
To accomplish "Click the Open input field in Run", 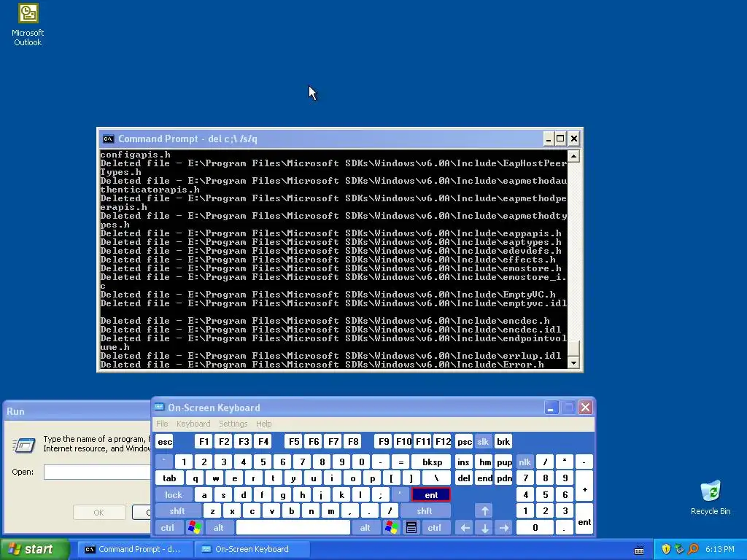I will (97, 472).
